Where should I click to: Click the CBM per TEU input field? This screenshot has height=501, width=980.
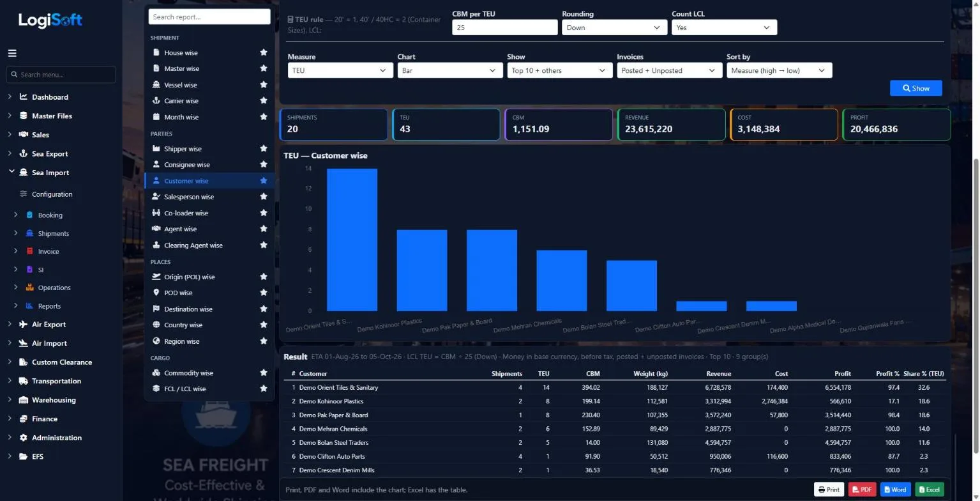505,27
